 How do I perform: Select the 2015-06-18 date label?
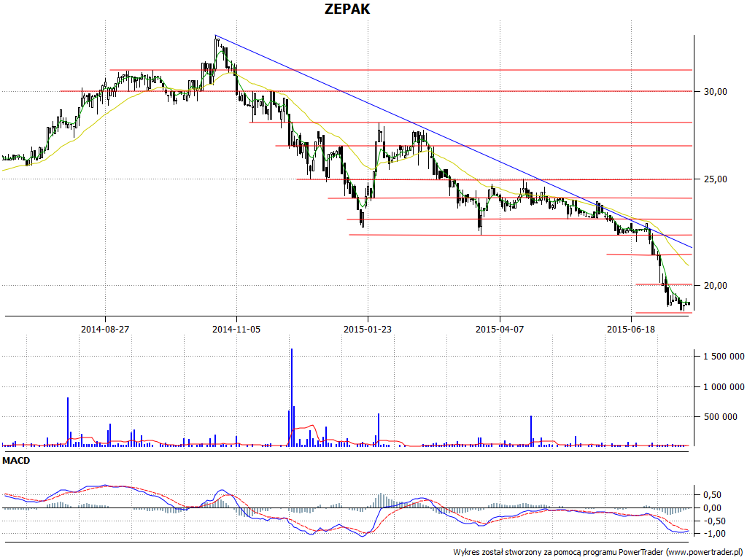[631, 329]
